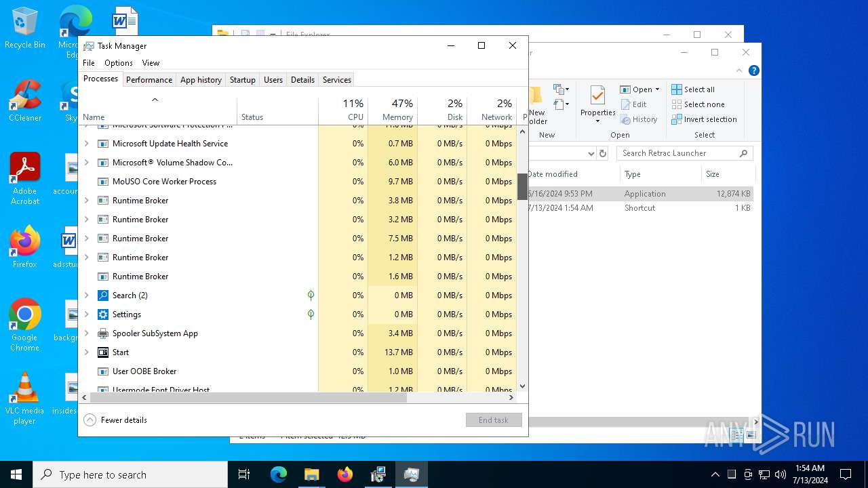The image size is (868, 488).
Task: Click the Task Manager horizontal scrollbar thumb
Action: [x=248, y=398]
